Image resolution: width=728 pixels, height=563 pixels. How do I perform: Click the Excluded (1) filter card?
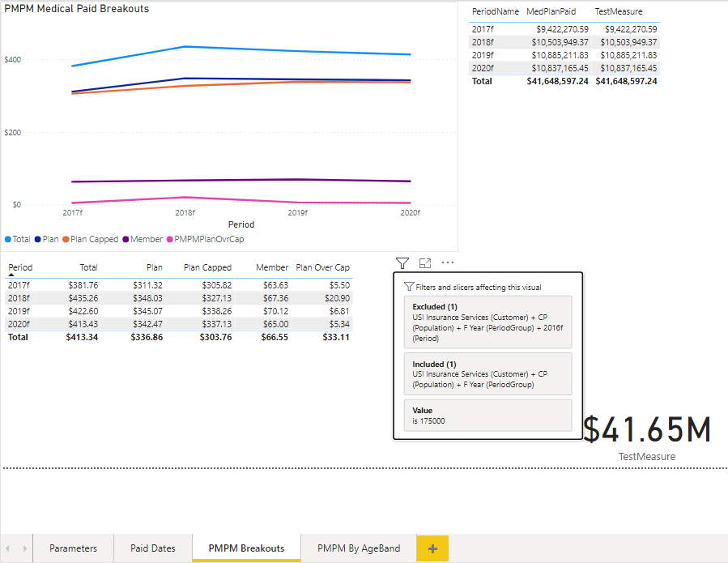[x=488, y=322]
